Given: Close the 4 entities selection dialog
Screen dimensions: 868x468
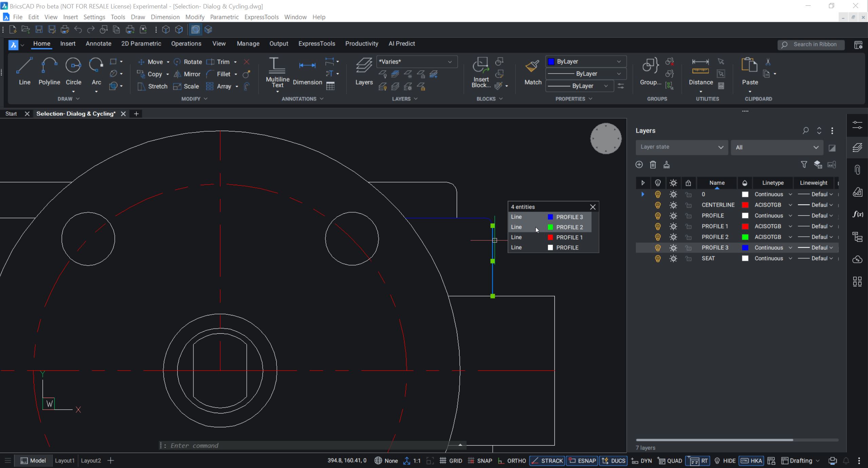Looking at the screenshot, I should pyautogui.click(x=592, y=207).
